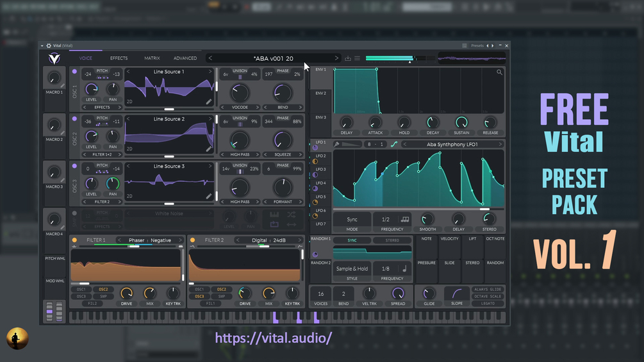Click the Vital window gear icon
Image resolution: width=644 pixels, height=362 pixels.
point(49,45)
